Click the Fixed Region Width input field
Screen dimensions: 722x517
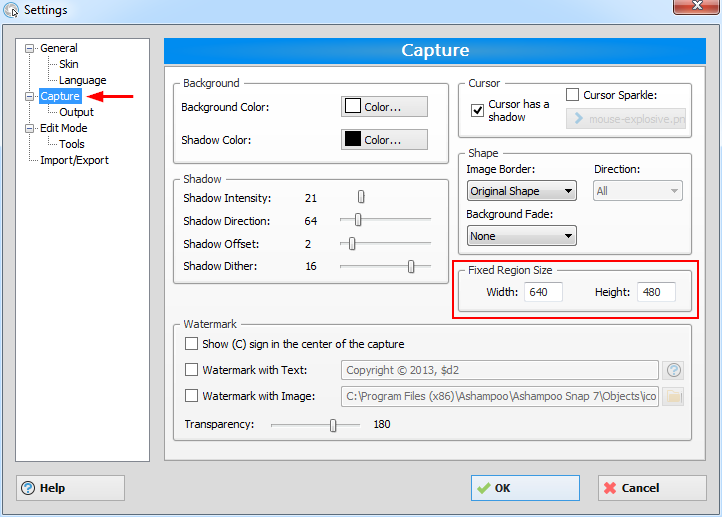point(543,292)
